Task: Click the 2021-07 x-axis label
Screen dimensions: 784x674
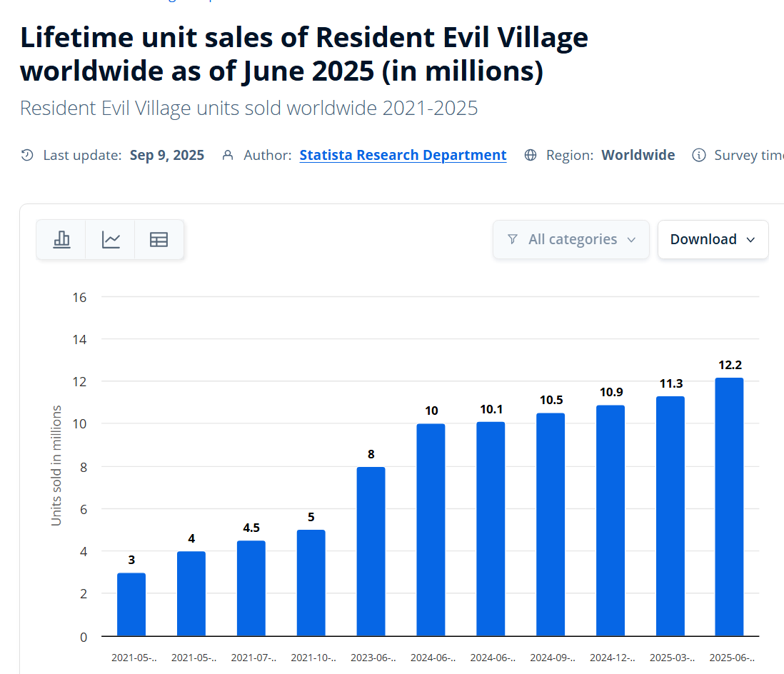Action: [x=253, y=658]
